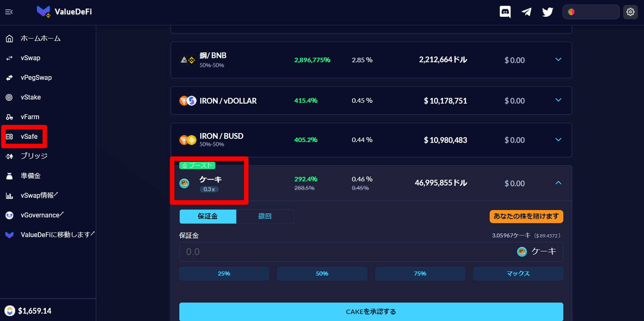
Task: Click the ケーキ pool cake icon
Action: point(184,183)
